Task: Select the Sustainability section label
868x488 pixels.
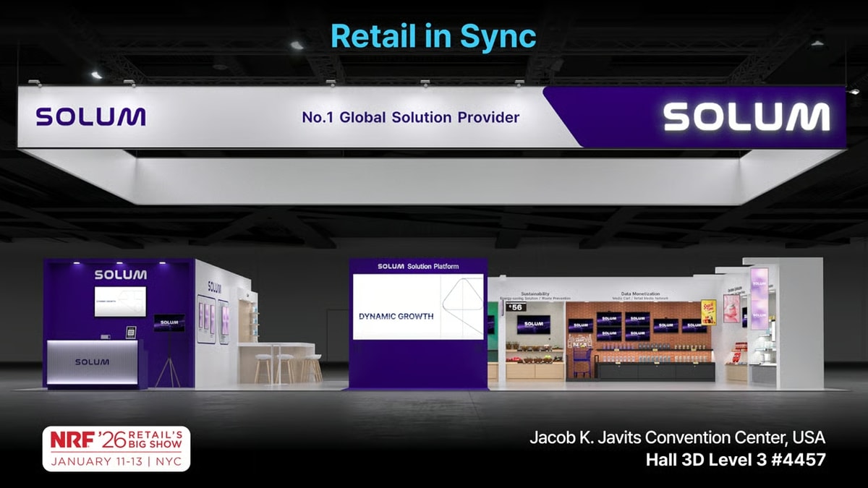Action: click(x=535, y=294)
